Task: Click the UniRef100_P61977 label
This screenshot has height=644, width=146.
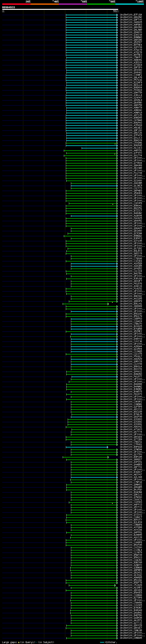Action: tap(131, 376)
